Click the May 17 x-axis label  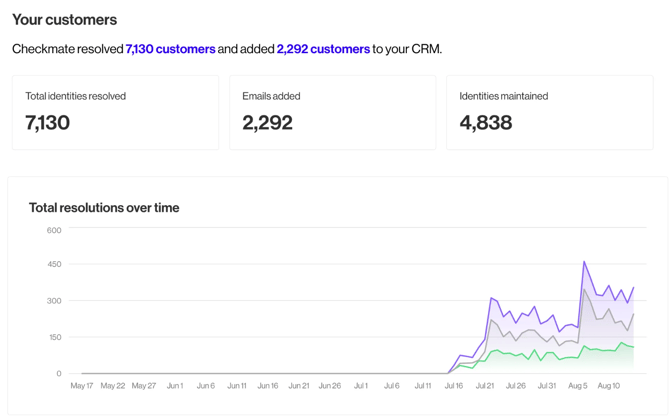point(82,386)
